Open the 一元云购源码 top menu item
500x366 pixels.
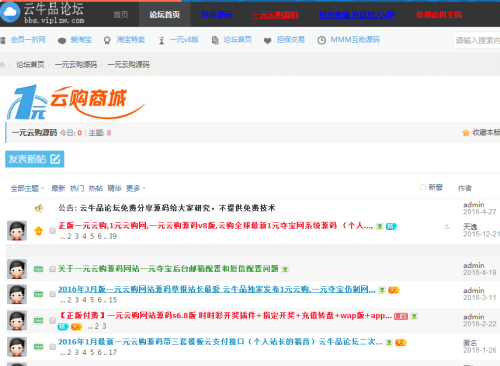coord(275,15)
